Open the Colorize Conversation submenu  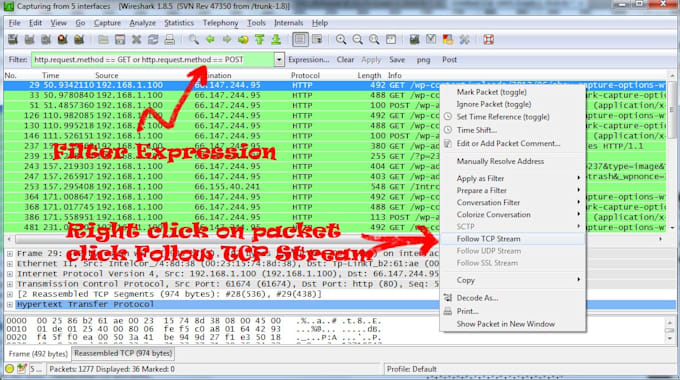[x=513, y=215]
